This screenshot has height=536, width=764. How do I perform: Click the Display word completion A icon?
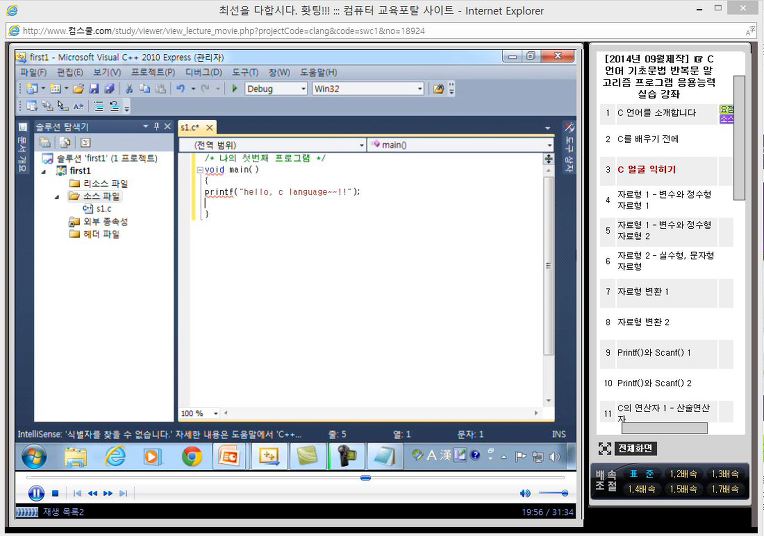pos(78,106)
